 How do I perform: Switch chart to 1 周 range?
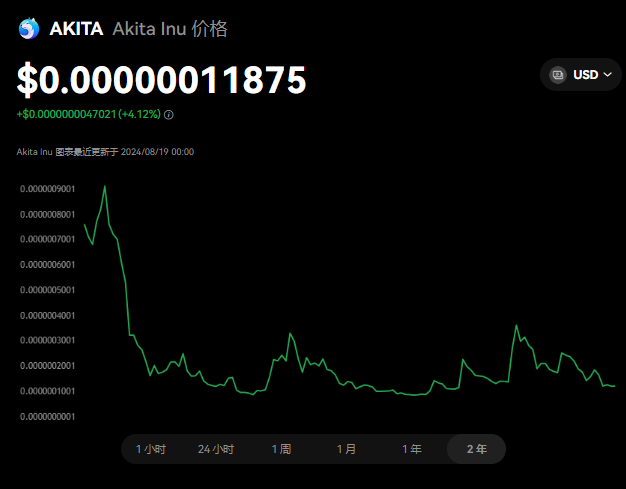pos(281,449)
